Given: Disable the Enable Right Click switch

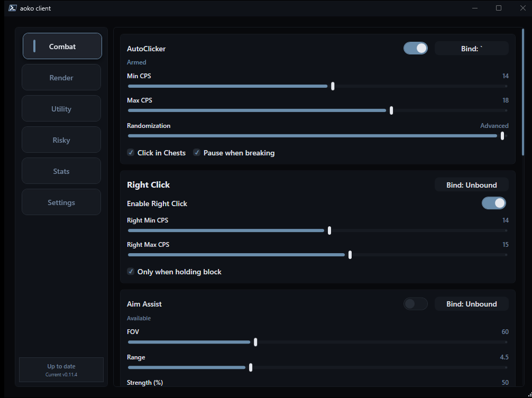Looking at the screenshot, I should (494, 203).
